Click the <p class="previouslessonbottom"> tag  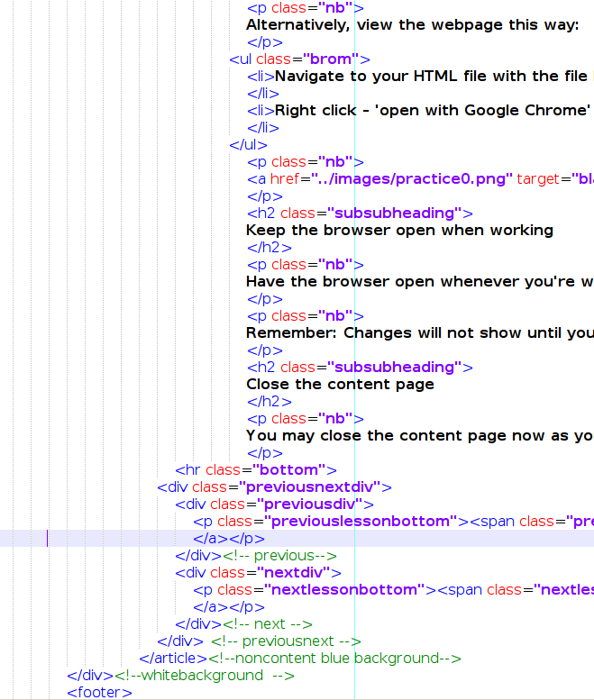331,522
